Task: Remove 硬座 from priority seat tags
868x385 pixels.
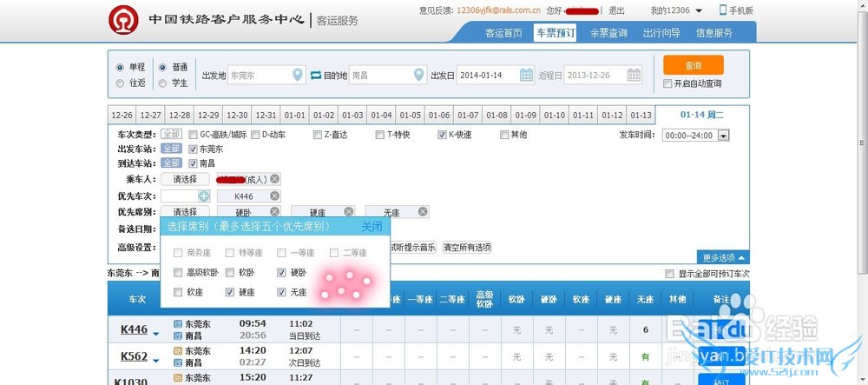Action: 349,211
